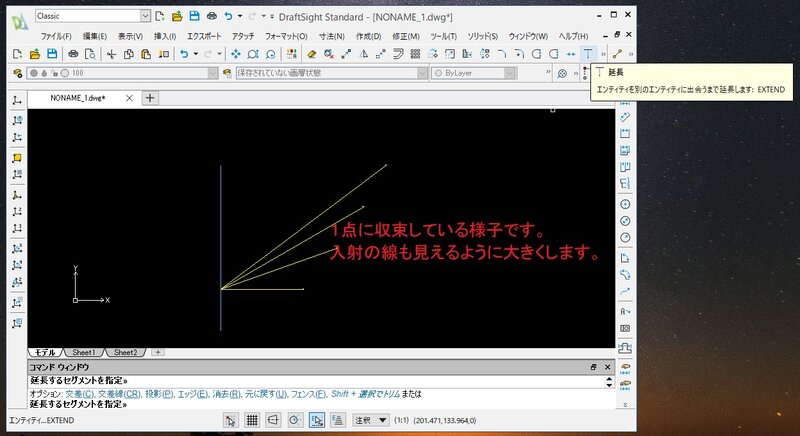
Task: Open the Layers Manager icon
Action: click(x=17, y=73)
